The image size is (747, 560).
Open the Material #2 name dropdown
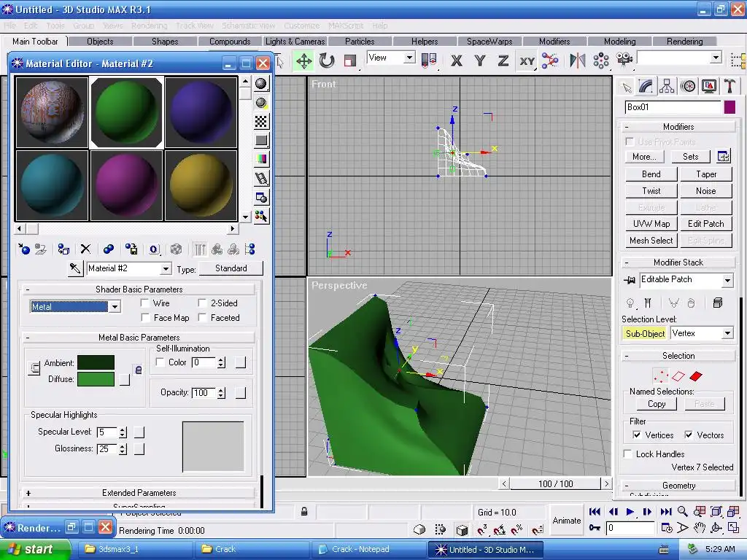[x=166, y=268]
